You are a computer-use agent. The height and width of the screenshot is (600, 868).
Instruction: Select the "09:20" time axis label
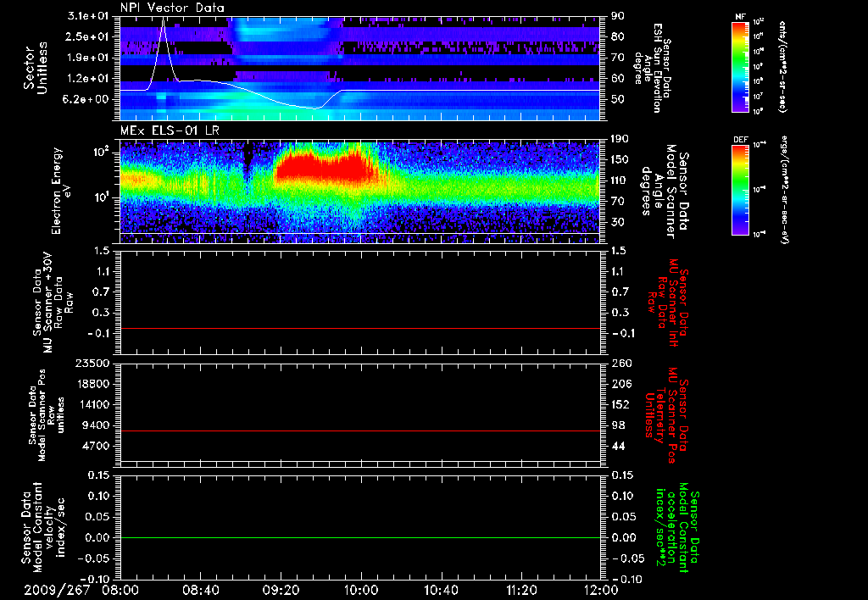coord(281,590)
